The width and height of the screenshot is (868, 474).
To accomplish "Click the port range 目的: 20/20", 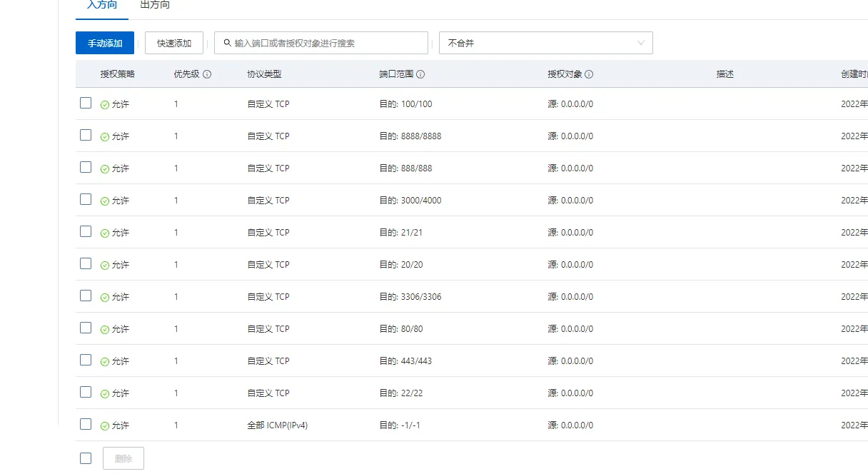I will tap(401, 265).
